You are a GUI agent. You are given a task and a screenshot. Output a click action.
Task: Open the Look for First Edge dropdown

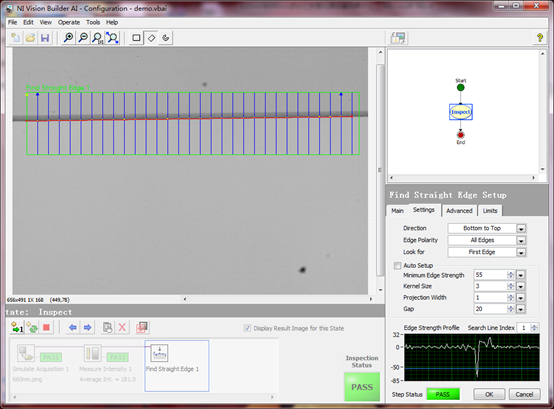click(x=487, y=252)
